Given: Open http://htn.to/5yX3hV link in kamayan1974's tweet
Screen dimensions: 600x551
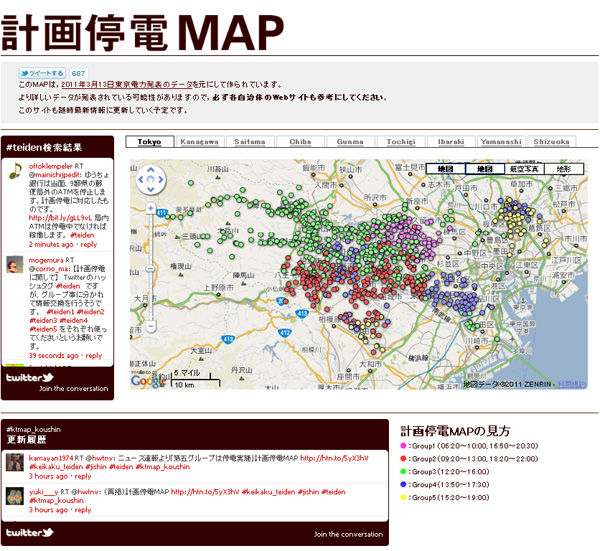Looking at the screenshot, I should pos(334,458).
